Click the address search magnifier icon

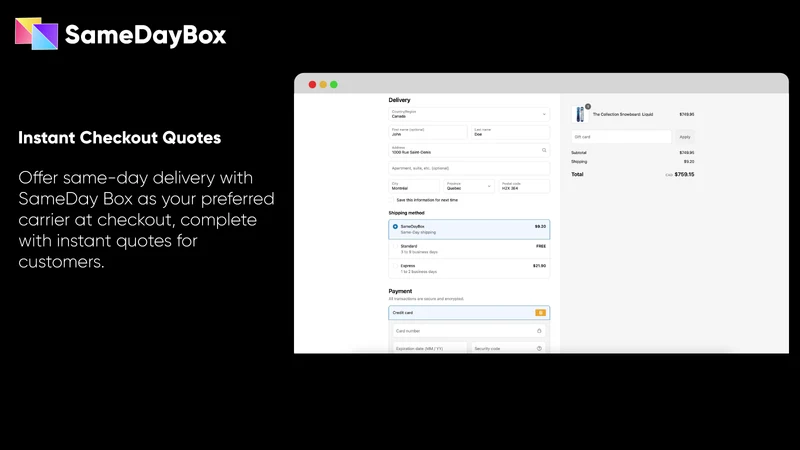pyautogui.click(x=544, y=150)
